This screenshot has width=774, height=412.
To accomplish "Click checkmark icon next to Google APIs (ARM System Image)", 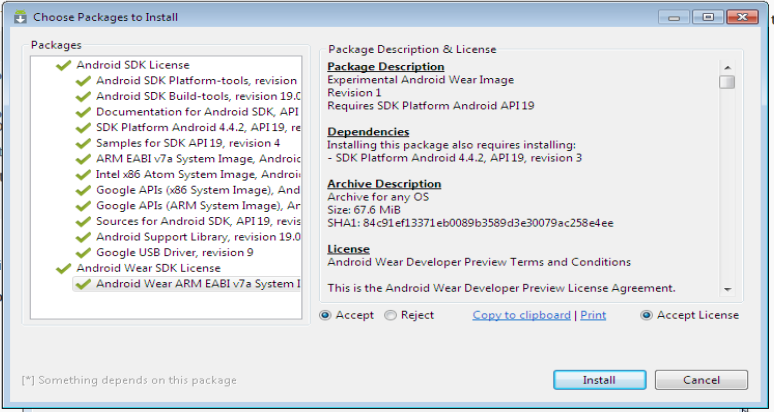I will pyautogui.click(x=83, y=206).
